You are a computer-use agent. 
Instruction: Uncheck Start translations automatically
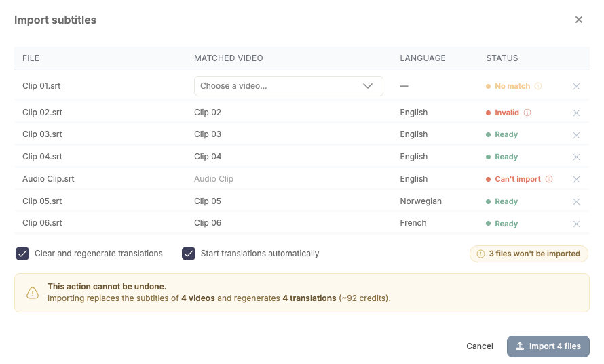click(189, 254)
